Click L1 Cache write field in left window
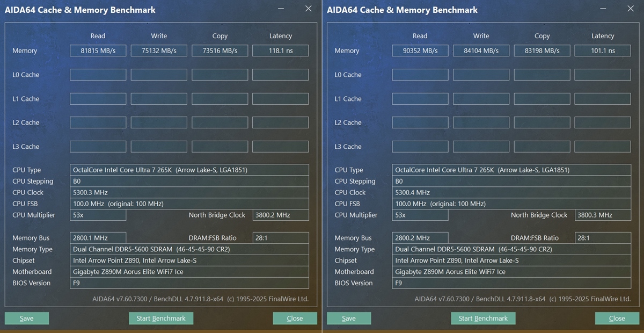 (159, 99)
